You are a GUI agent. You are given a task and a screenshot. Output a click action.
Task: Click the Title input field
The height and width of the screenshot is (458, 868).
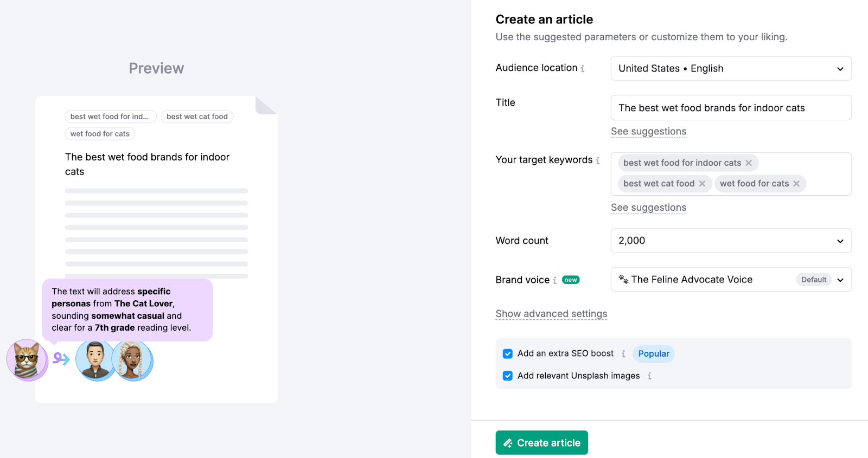pyautogui.click(x=731, y=108)
